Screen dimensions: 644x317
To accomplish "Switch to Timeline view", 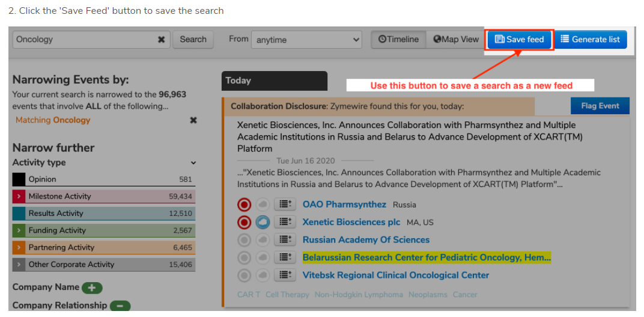I will (398, 40).
